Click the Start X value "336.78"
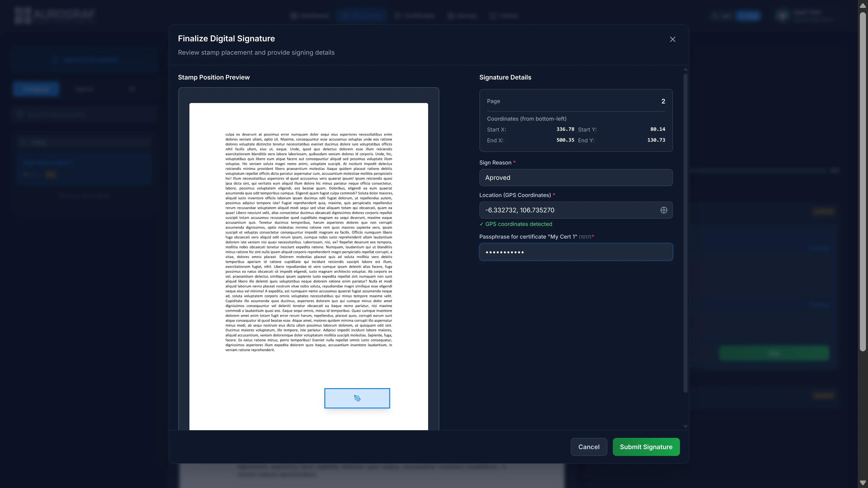This screenshot has height=488, width=868. click(x=565, y=129)
